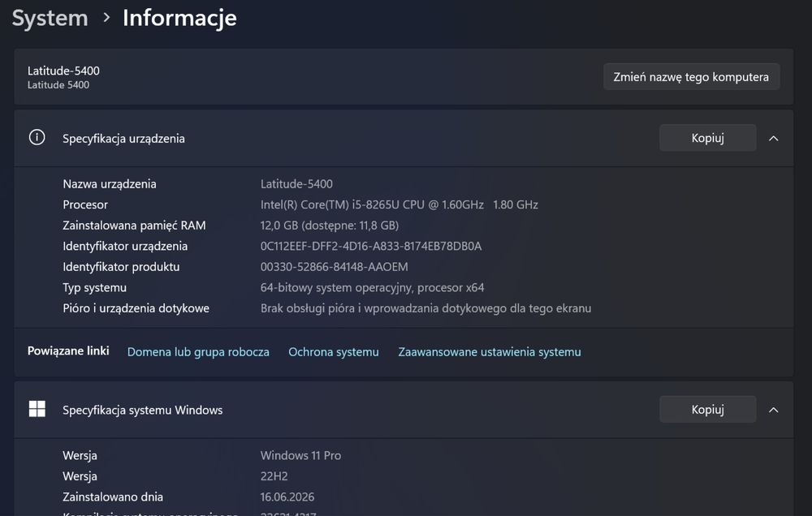This screenshot has width=812, height=516.
Task: Select the 64-bitowy system operacyjny value
Action: click(373, 287)
